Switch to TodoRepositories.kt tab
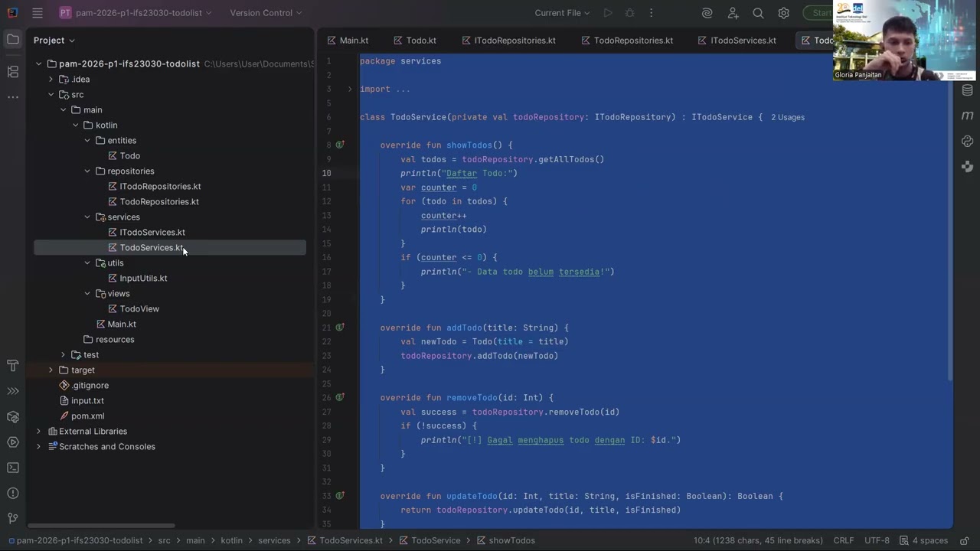Image resolution: width=980 pixels, height=551 pixels. coord(626,41)
